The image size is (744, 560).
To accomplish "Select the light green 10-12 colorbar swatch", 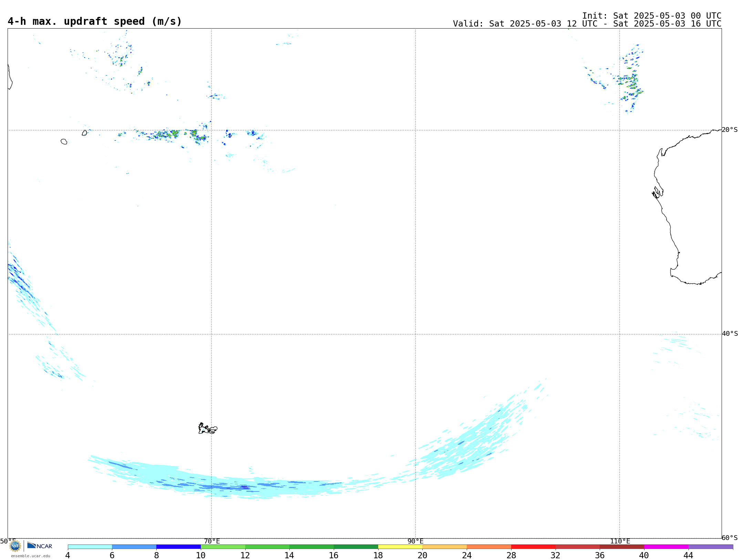I will [223, 547].
